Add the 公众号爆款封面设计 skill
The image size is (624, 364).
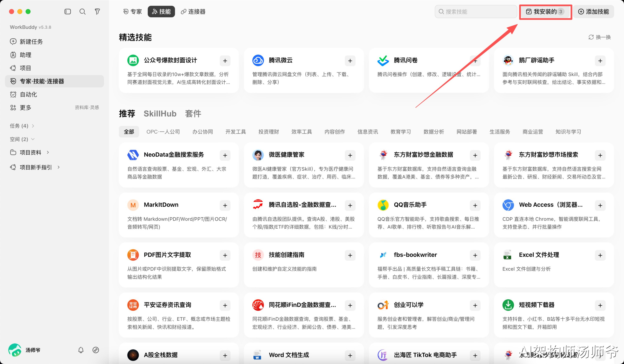coord(225,61)
